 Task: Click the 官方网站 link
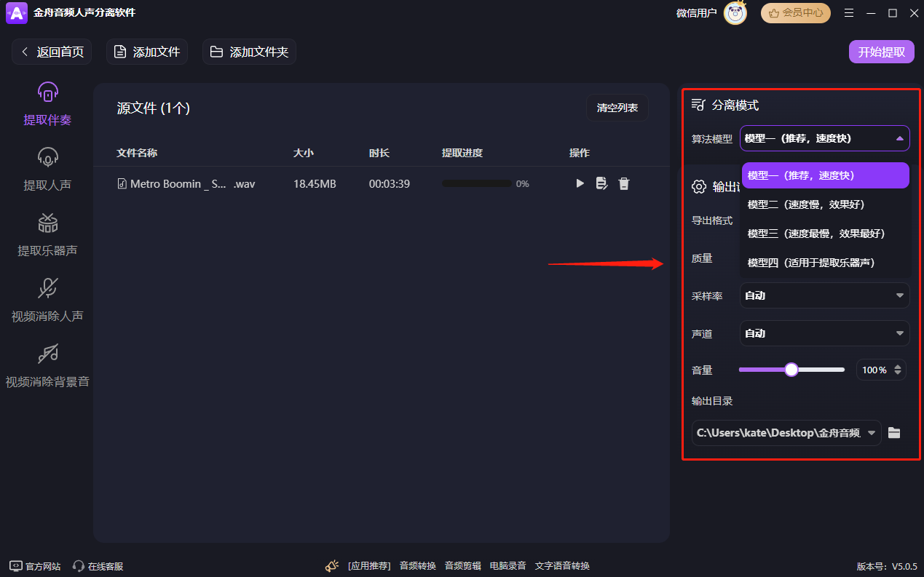pos(35,566)
